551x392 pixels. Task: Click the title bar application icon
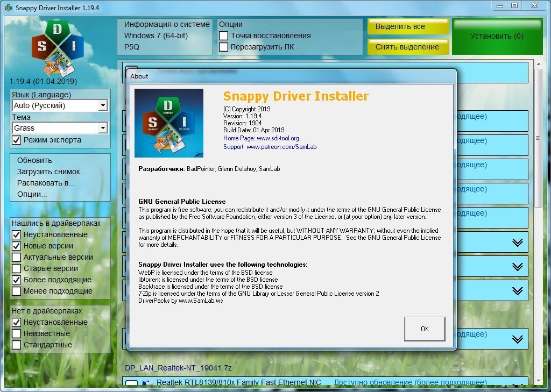tap(9, 8)
